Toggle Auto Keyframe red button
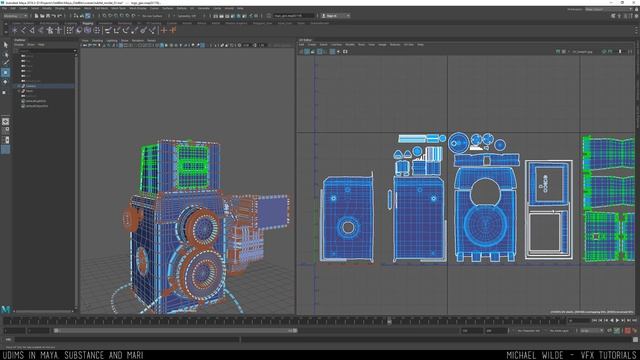Screen dimensions: 640x360 tap(628, 331)
